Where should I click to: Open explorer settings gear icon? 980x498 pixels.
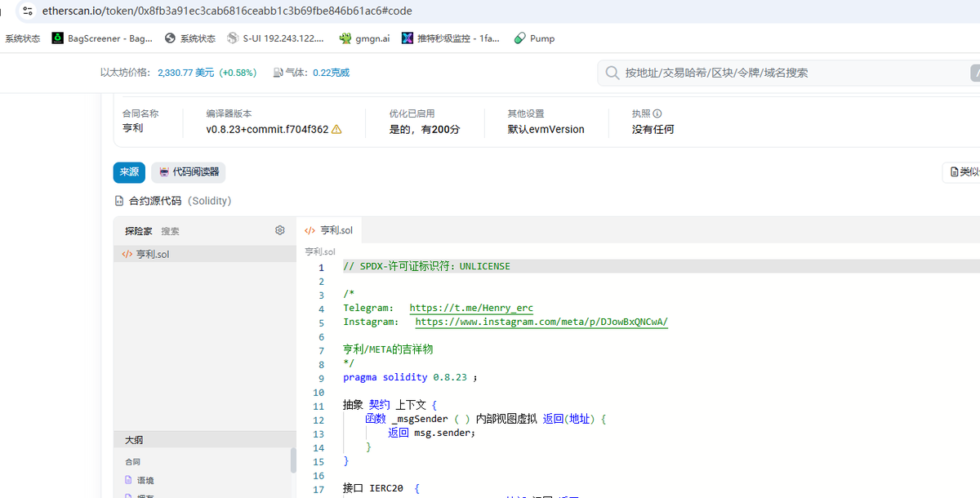[x=280, y=230]
